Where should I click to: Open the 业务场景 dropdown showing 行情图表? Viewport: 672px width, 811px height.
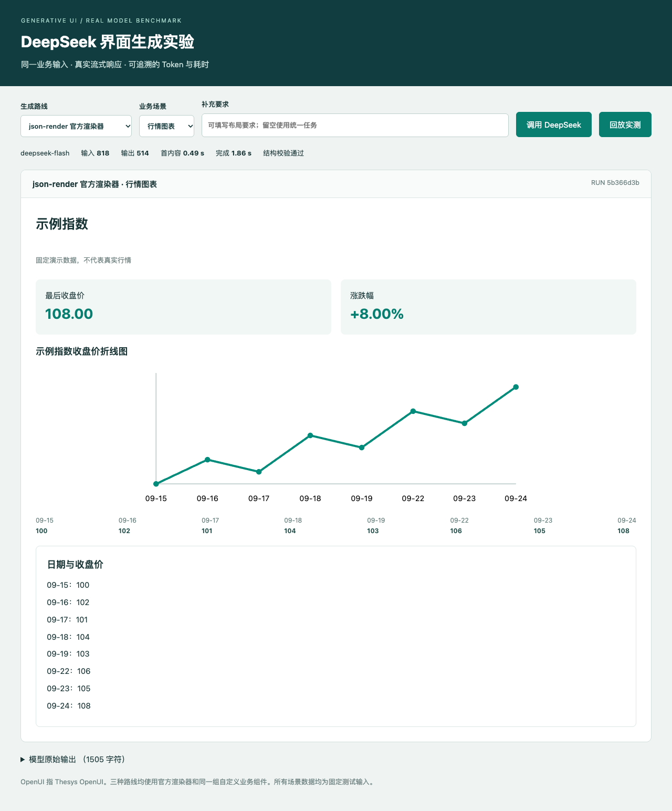166,126
